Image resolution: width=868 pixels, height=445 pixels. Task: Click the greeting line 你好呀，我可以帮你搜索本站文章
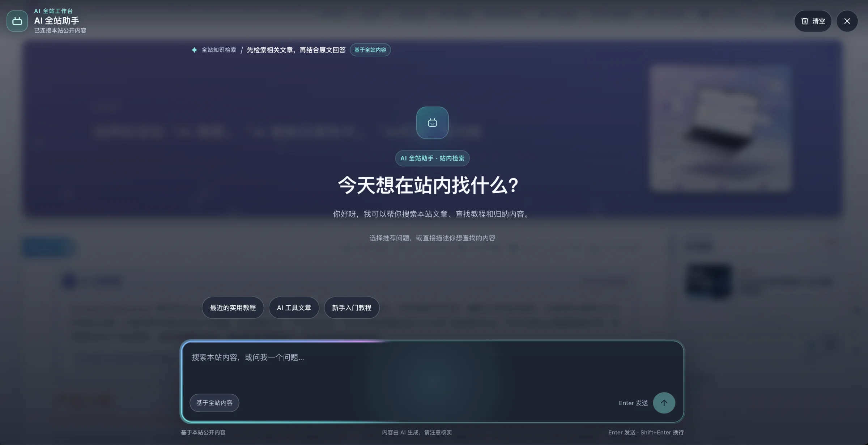point(432,214)
